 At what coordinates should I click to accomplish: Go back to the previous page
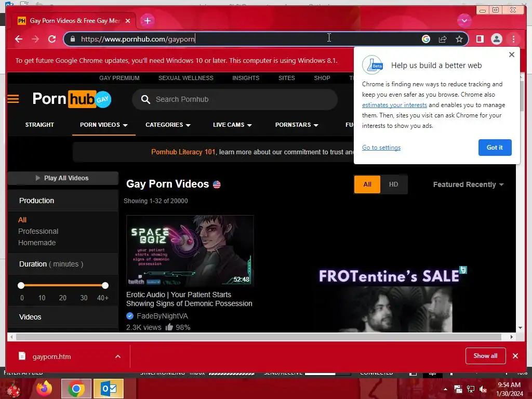pyautogui.click(x=19, y=39)
